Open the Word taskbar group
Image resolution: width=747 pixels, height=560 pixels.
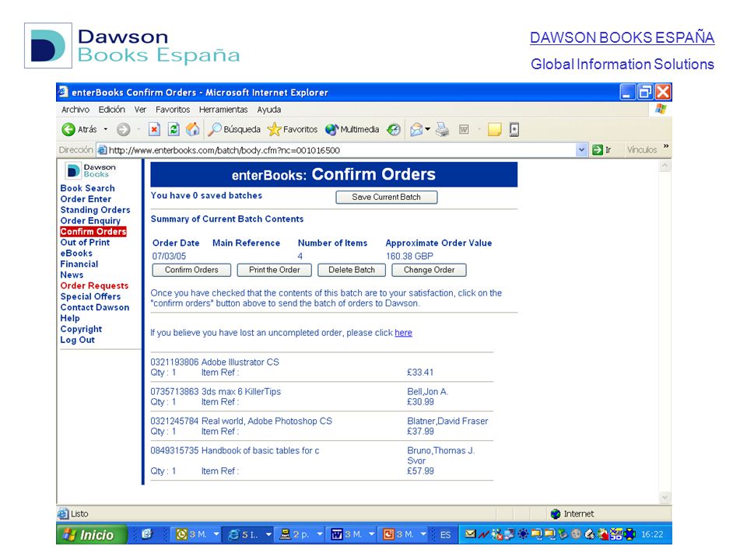coord(352,535)
